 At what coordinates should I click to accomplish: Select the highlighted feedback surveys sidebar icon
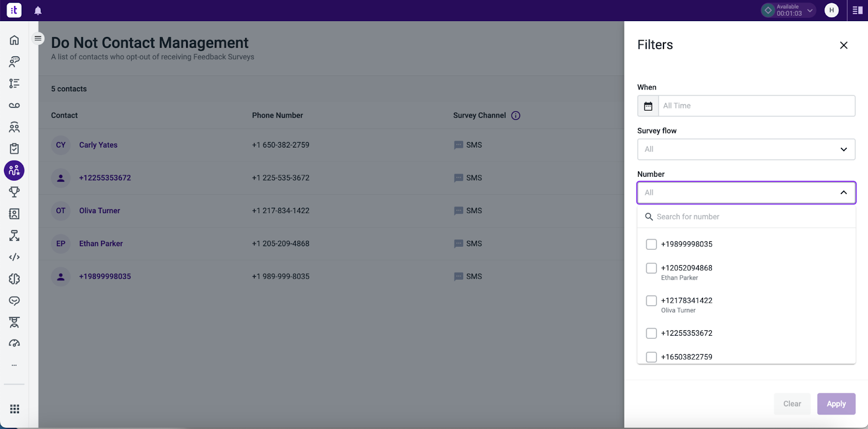point(14,170)
